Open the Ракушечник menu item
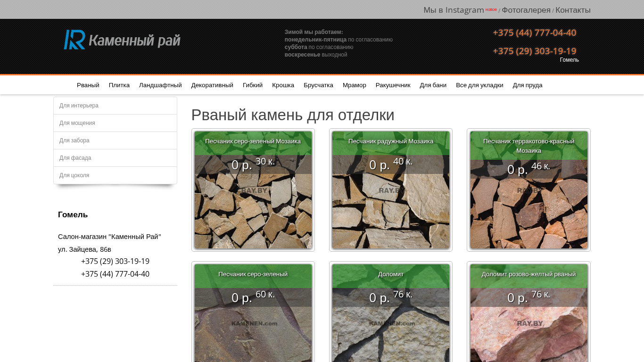Image resolution: width=644 pixels, height=362 pixels. (x=393, y=85)
